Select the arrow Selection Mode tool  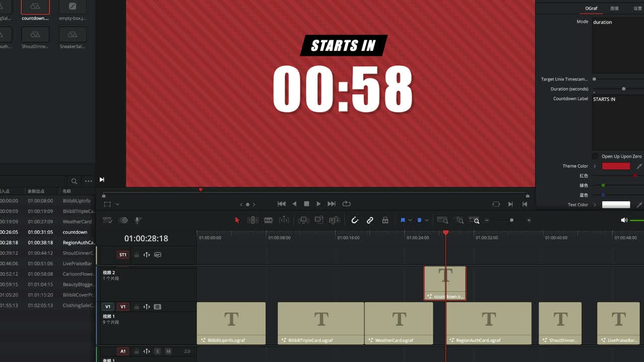coord(237,220)
